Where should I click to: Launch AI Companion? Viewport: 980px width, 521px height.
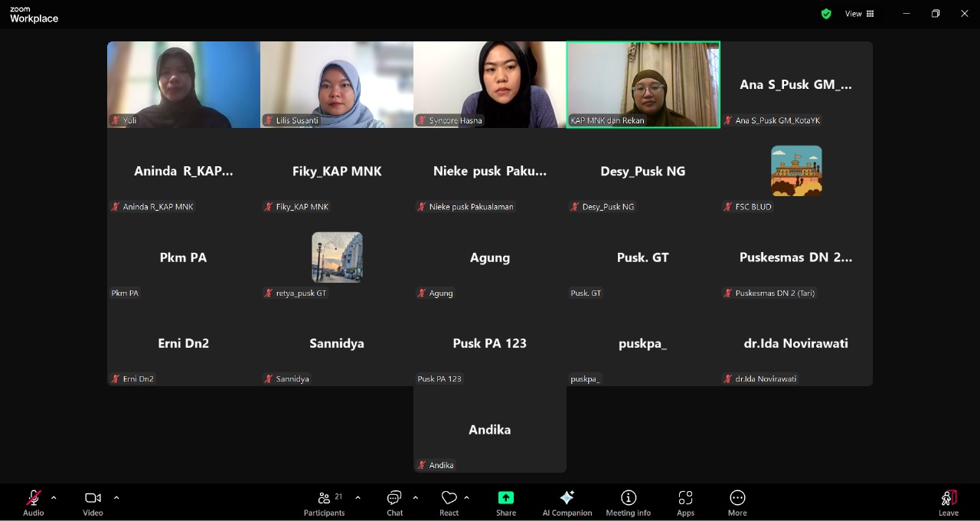coord(567,502)
